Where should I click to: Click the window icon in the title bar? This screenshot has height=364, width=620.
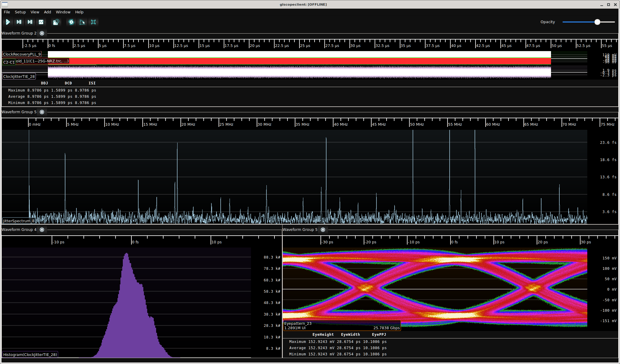coord(5,4)
